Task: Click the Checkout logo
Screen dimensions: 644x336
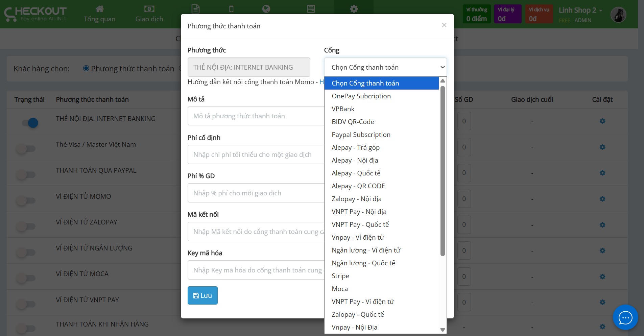Action: pos(35,14)
